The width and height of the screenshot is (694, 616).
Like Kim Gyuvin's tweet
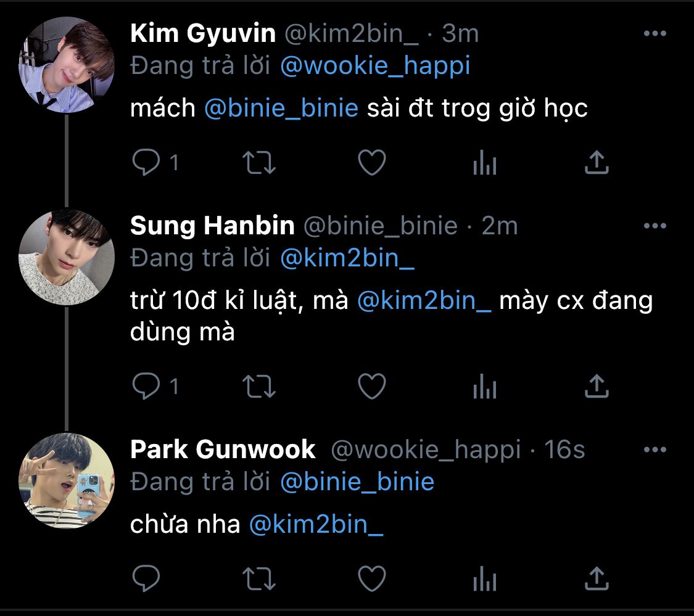[372, 163]
